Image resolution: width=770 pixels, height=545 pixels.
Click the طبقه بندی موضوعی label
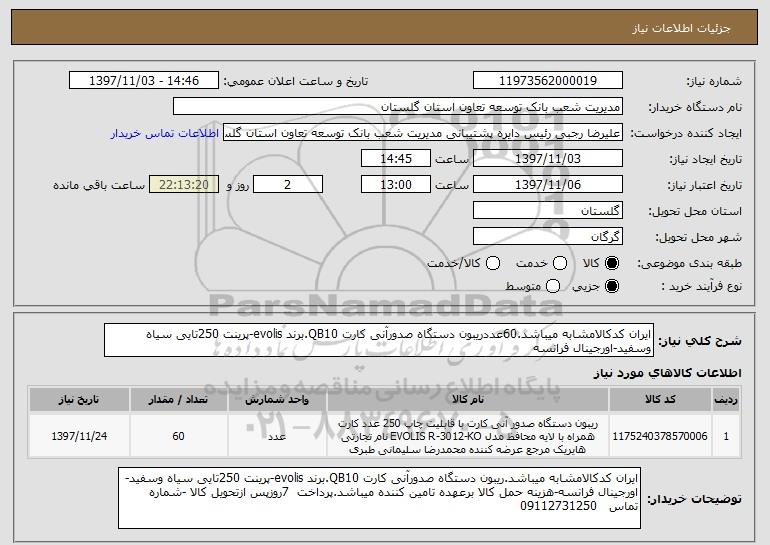[689, 264]
